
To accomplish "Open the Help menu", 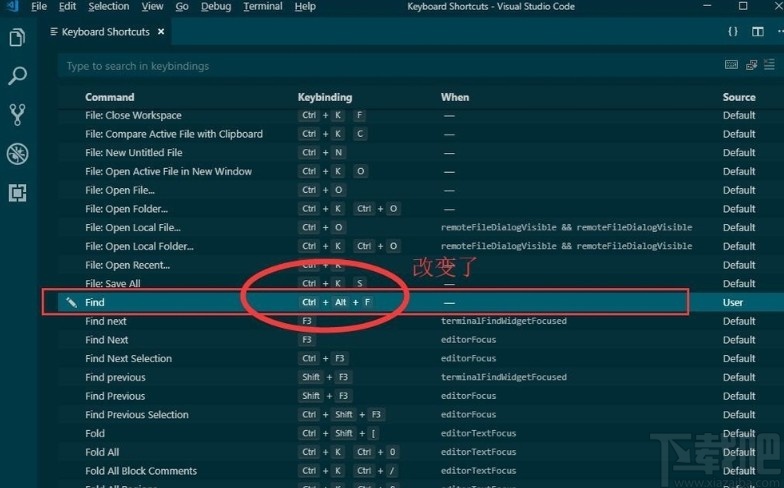I will click(305, 6).
